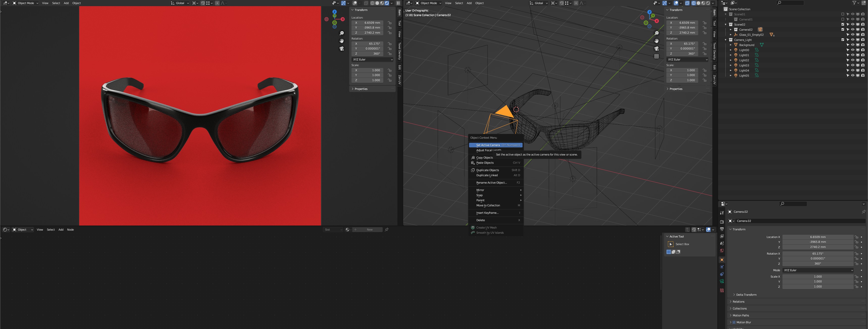Click pin icon in shader editor header
This screenshot has height=329, width=868.
point(387,230)
